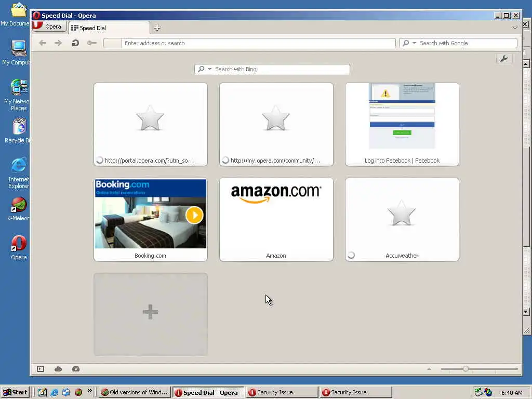
Task: Click the view options arrow near zoom slider
Action: pyautogui.click(x=429, y=369)
